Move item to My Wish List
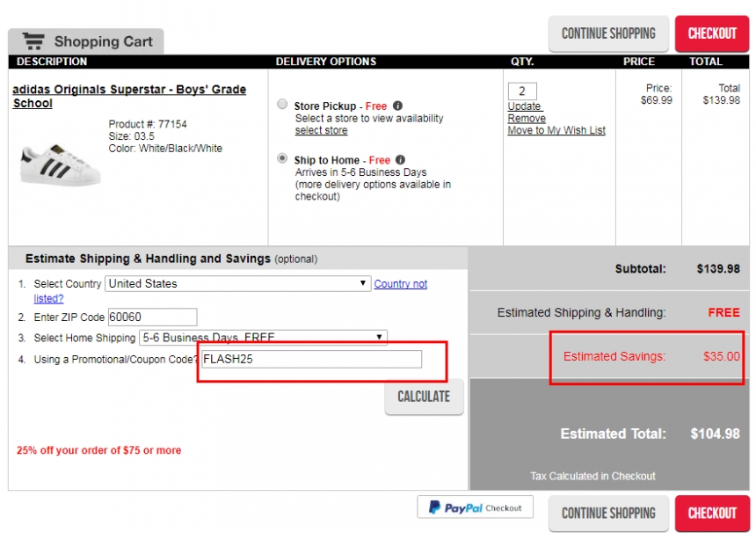Viewport: 756px width, 533px height. (556, 130)
